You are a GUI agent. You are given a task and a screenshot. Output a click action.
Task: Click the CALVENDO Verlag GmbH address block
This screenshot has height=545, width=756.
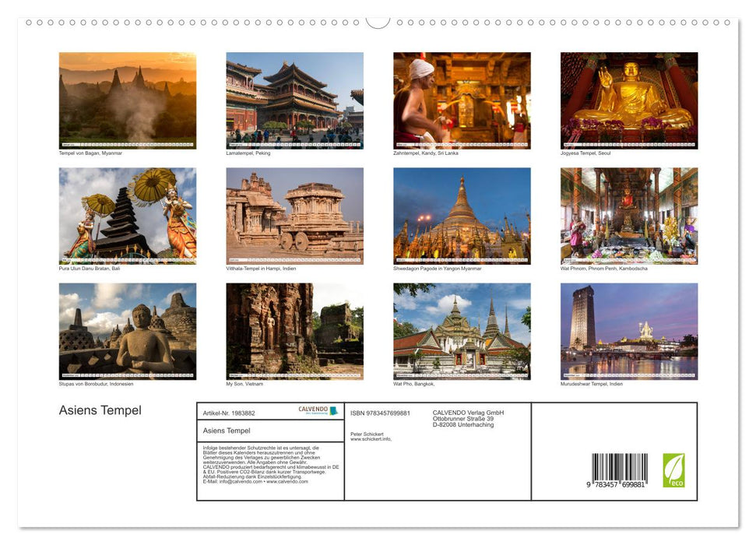coord(467,417)
